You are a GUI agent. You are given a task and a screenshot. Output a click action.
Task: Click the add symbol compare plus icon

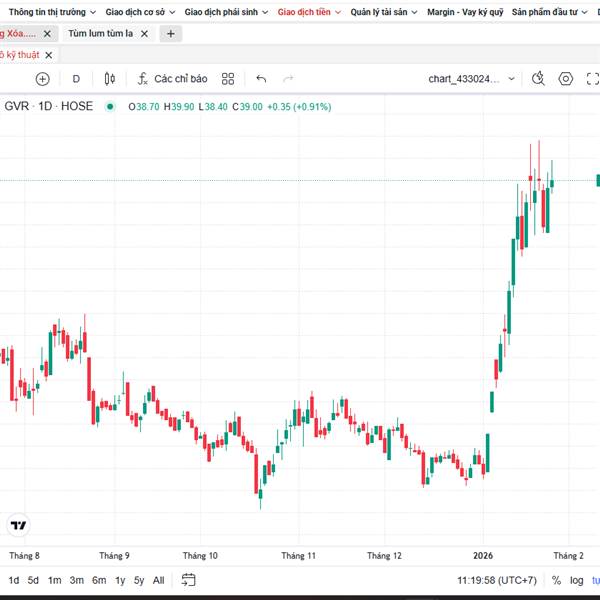click(x=42, y=79)
